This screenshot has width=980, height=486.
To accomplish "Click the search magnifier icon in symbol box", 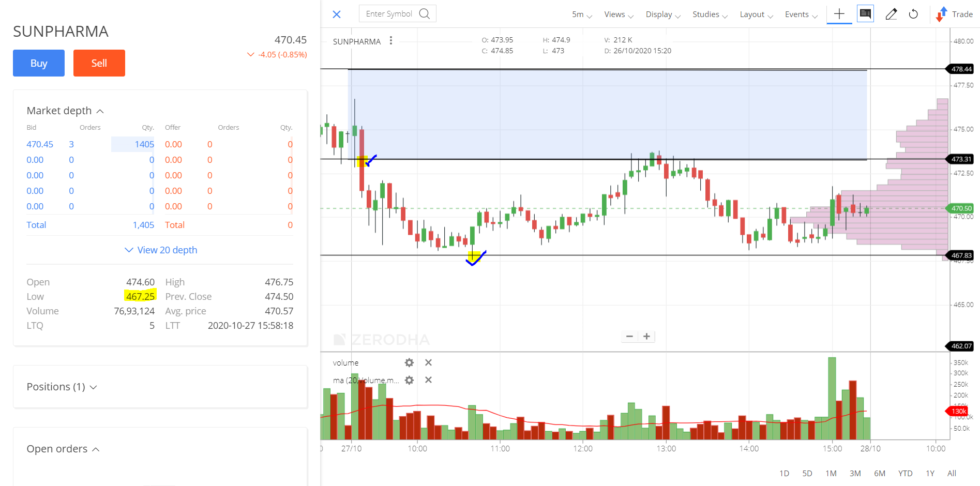I will tap(425, 14).
